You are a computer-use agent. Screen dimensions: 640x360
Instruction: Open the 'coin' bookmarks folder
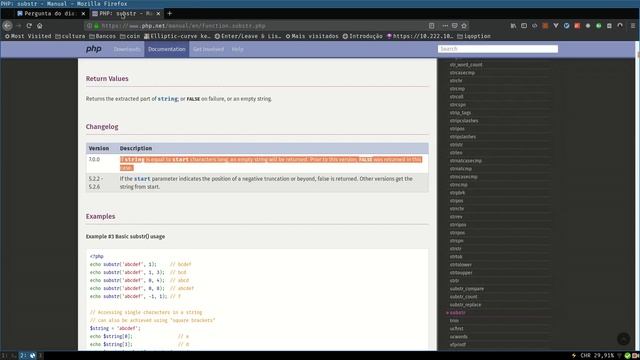(x=130, y=36)
